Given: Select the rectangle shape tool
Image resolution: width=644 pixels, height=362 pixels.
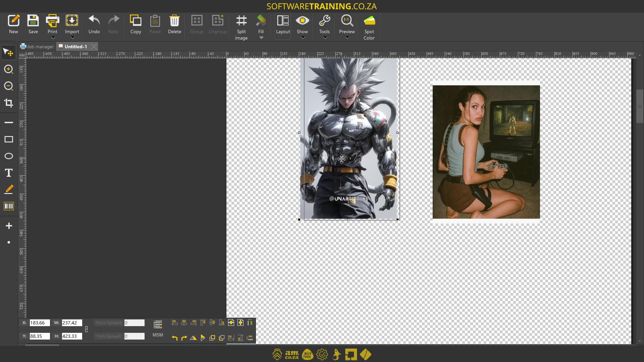Looking at the screenshot, I should [9, 139].
